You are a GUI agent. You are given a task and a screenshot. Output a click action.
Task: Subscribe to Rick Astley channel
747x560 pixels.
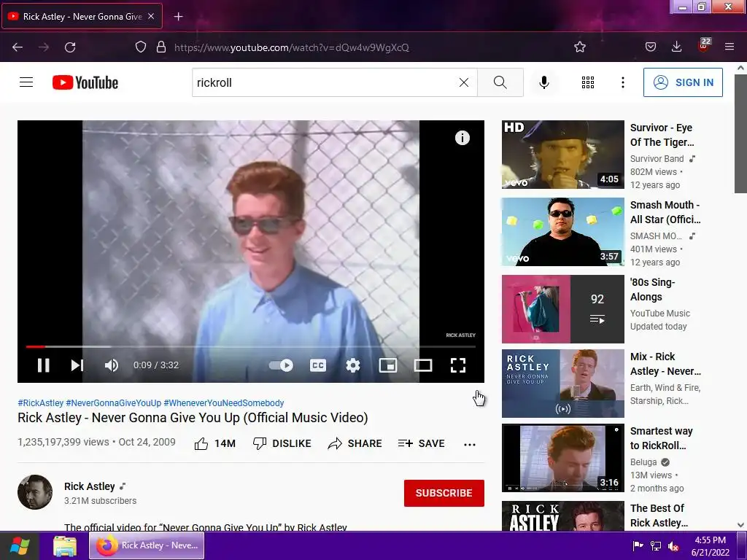coord(444,493)
